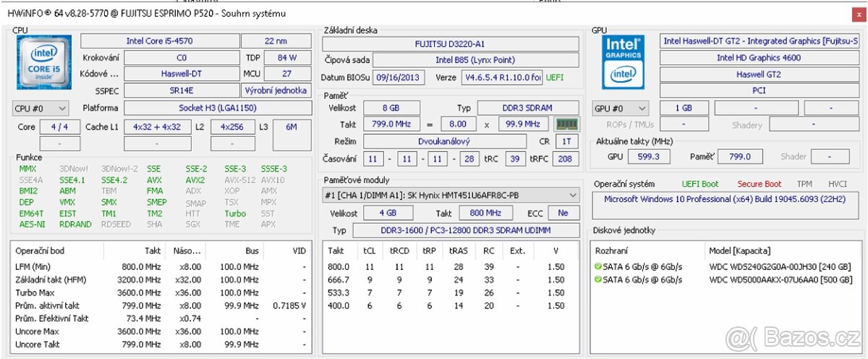868x359 pixels.
Task: Click the Intel Haswell-DT GT2 GPU name field
Action: point(759,41)
